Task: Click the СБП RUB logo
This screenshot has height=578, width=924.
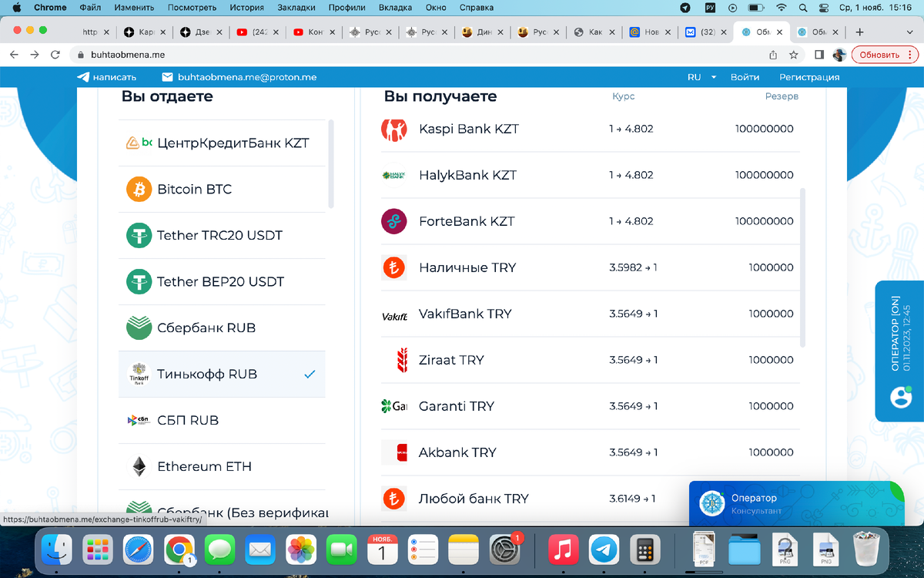Action: tap(139, 420)
